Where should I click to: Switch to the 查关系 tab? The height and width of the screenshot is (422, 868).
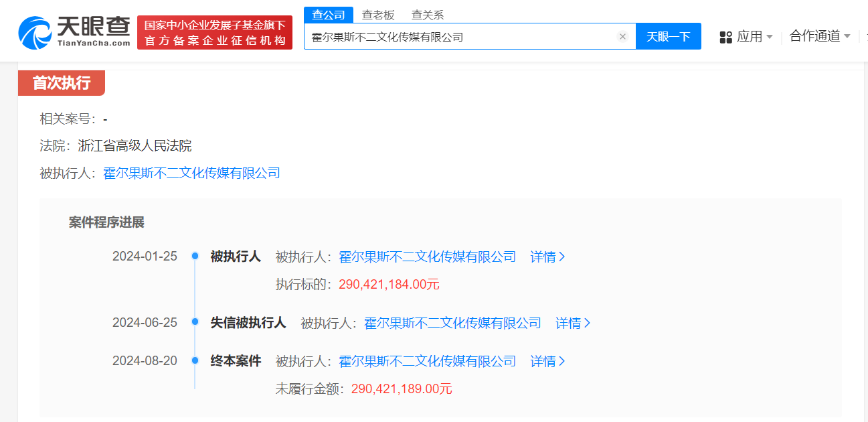point(428,13)
